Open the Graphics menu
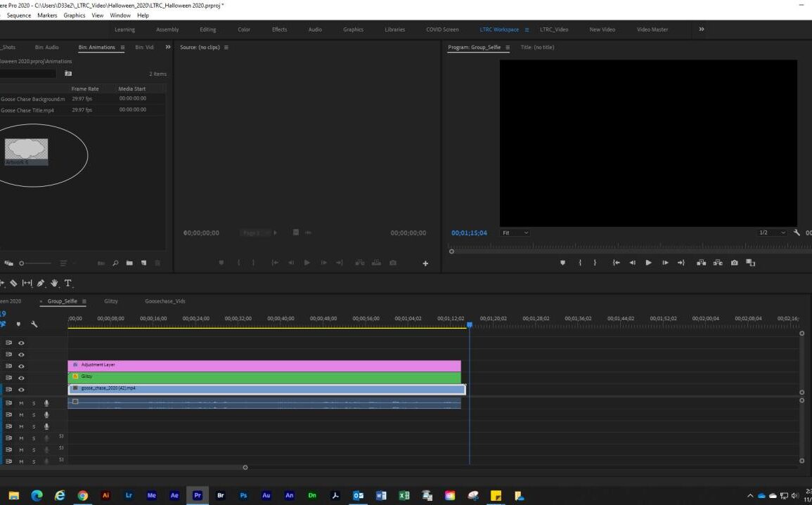812x505 pixels. point(74,15)
